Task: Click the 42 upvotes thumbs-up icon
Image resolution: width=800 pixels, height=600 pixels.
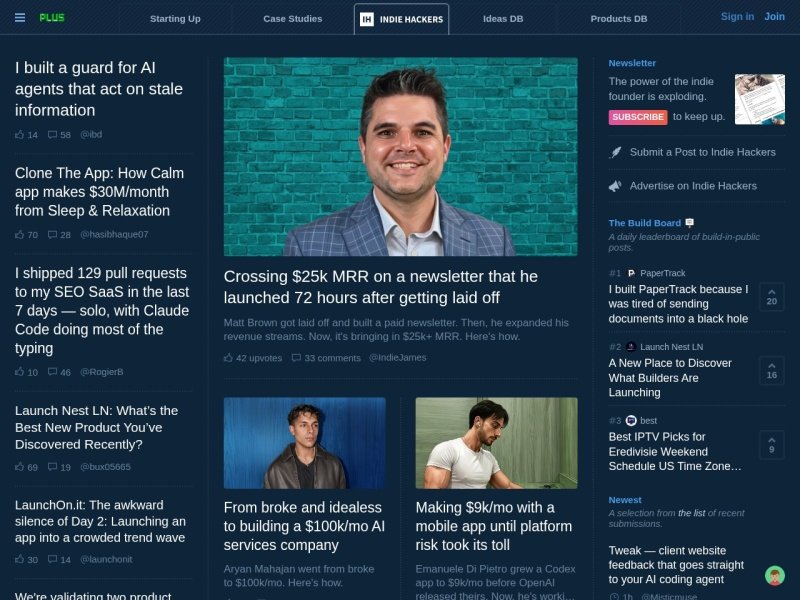Action: point(228,358)
